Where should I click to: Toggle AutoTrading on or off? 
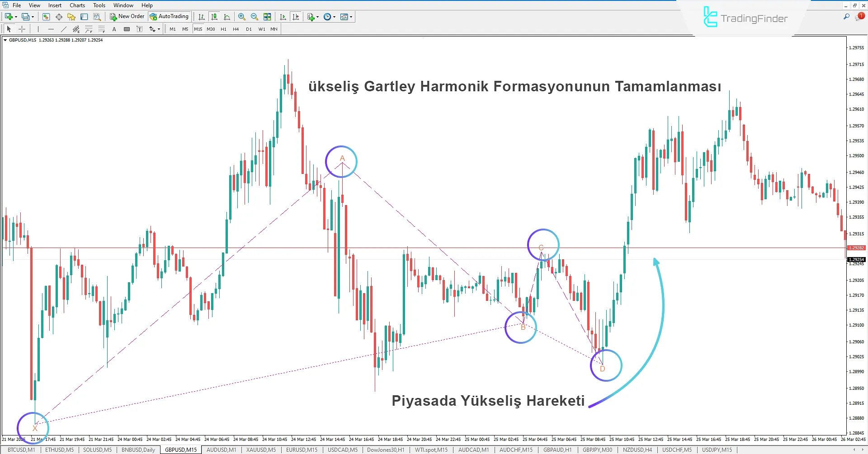click(x=170, y=16)
